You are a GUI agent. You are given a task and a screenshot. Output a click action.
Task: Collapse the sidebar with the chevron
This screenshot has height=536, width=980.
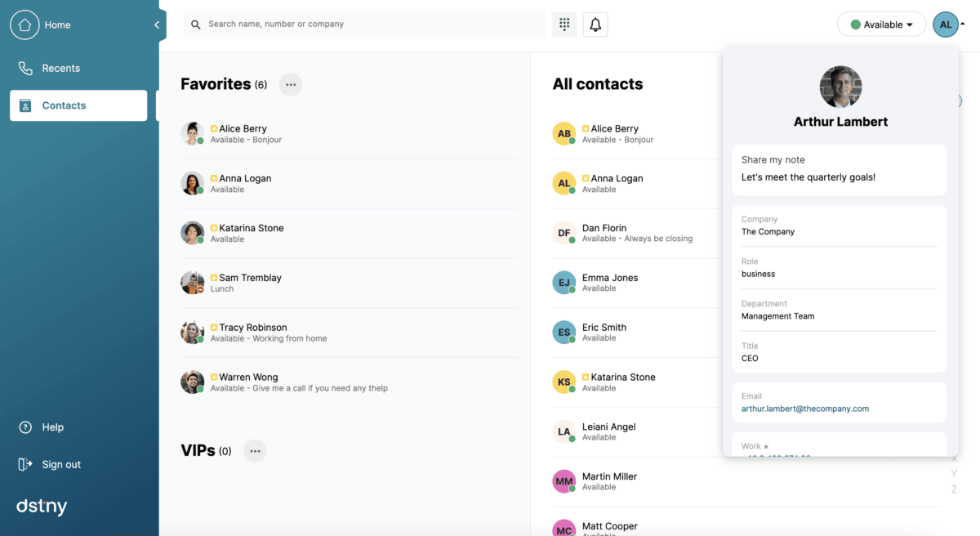coord(157,25)
